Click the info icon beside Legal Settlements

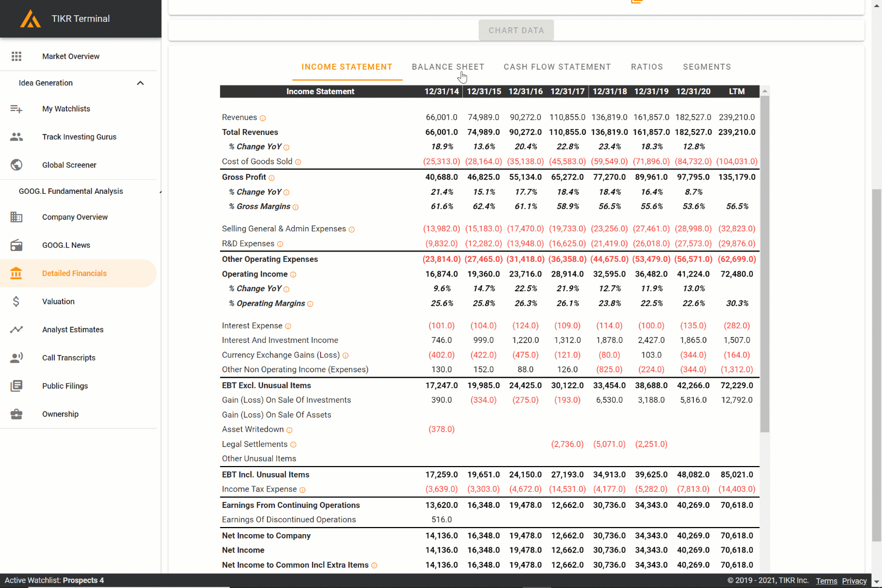[x=293, y=445]
